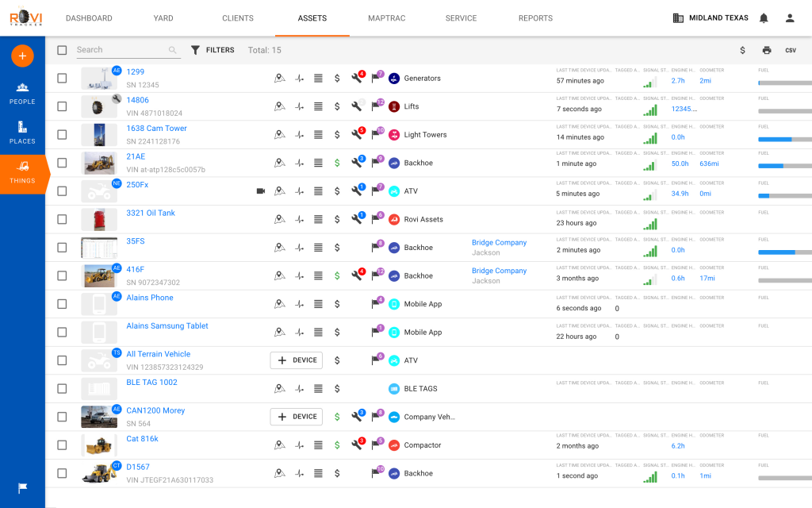812x508 pixels.
Task: Open the People section in sidebar
Action: (22, 93)
